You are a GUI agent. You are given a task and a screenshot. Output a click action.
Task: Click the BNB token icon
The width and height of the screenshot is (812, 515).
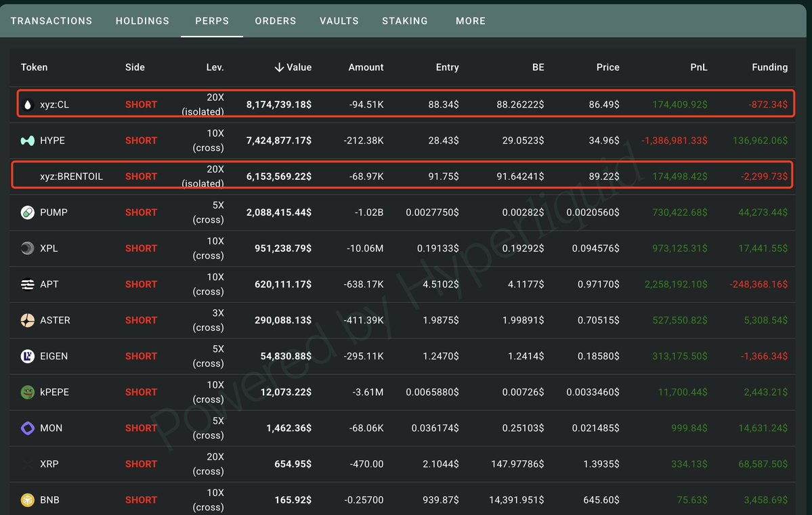point(28,500)
